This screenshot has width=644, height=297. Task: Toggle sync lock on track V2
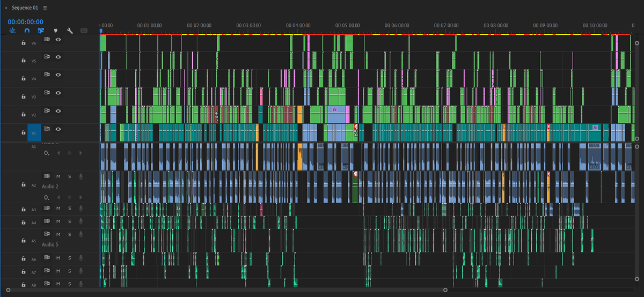point(47,111)
